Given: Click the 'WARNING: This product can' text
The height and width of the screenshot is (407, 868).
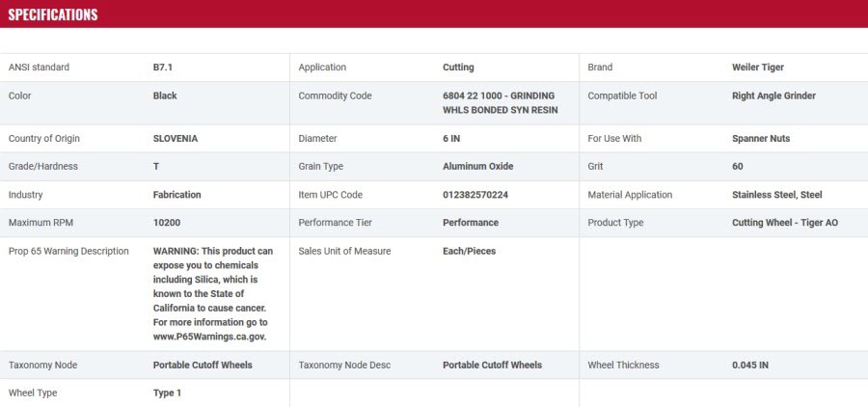Looking at the screenshot, I should point(213,251).
